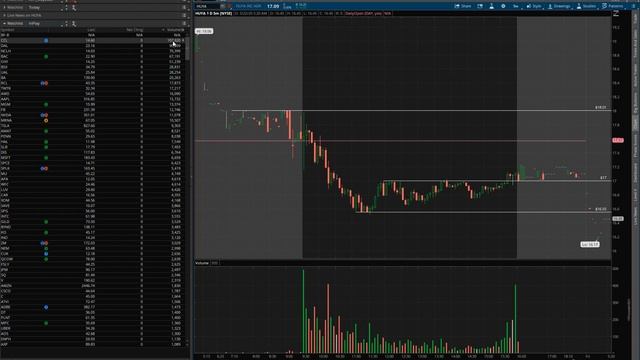Click the $16.55 price level line label
This screenshot has height=360, width=640.
(x=600, y=209)
